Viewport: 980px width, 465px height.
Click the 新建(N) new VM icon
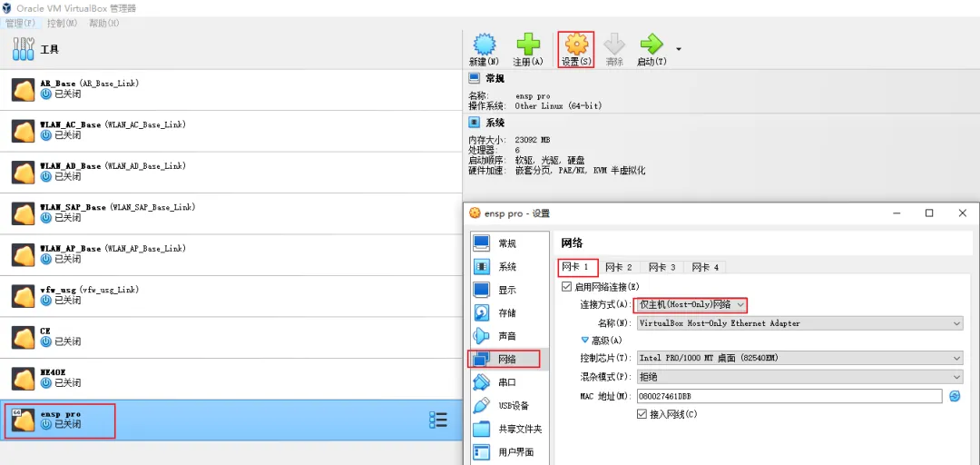tap(484, 45)
